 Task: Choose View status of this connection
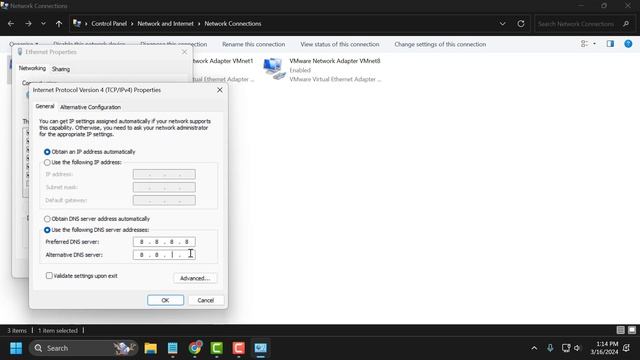click(340, 44)
